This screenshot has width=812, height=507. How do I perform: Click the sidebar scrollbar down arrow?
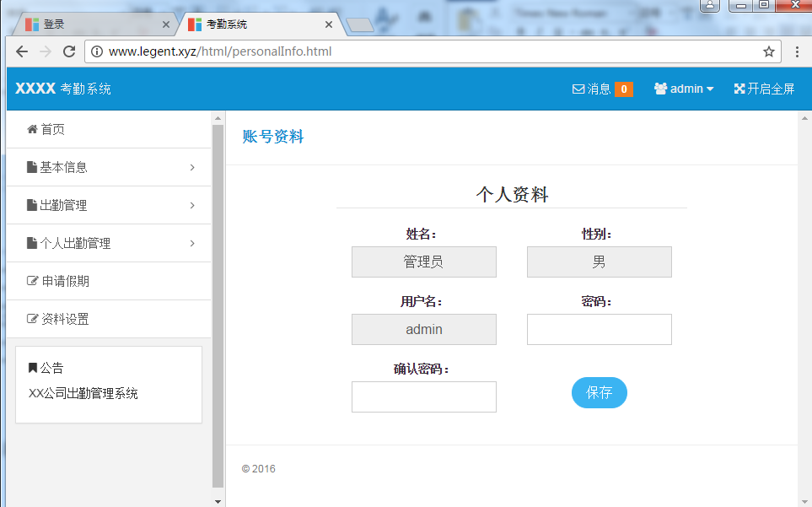tap(218, 501)
